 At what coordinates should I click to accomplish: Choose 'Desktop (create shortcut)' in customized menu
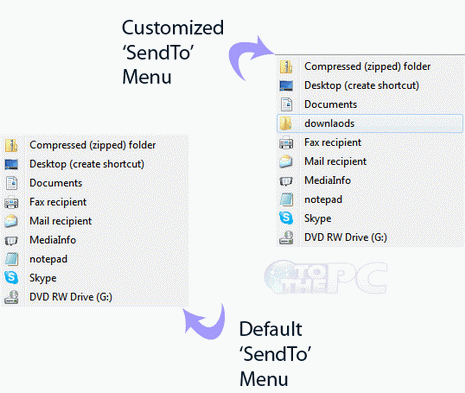pyautogui.click(x=362, y=86)
